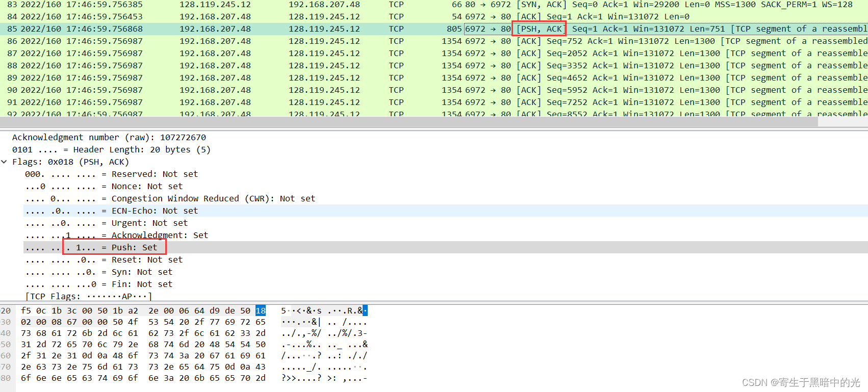This screenshot has width=868, height=392.
Task: Click ASCII column text on hex row 30
Action: click(x=324, y=322)
